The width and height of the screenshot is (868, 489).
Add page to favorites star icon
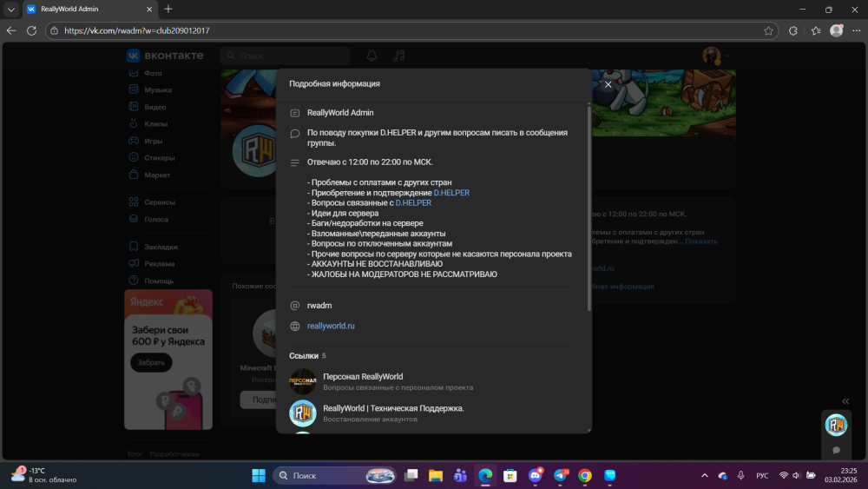768,30
